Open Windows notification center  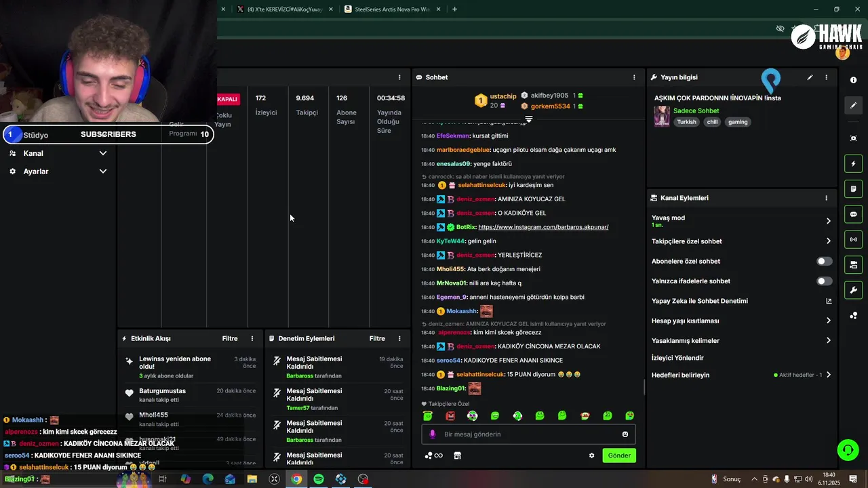point(853,479)
